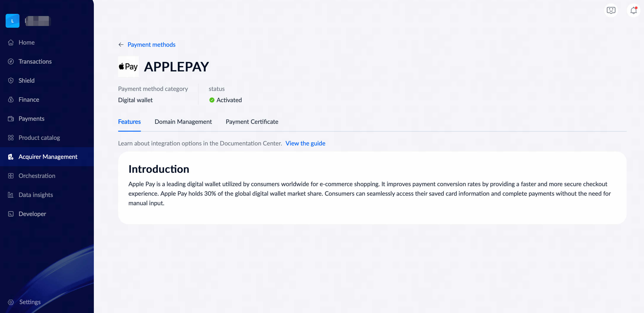Viewport: 644px width, 313px height.
Task: Click the Home icon in sidebar
Action: pyautogui.click(x=11, y=42)
